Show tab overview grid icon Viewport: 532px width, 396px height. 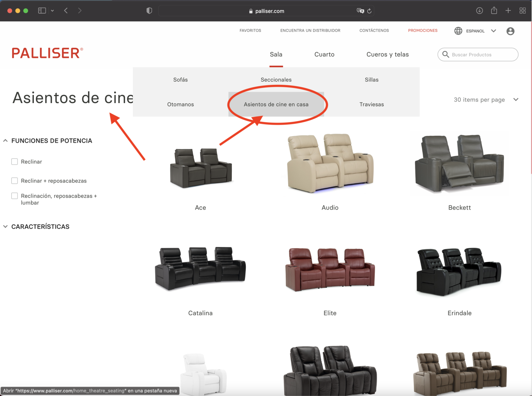pos(523,11)
